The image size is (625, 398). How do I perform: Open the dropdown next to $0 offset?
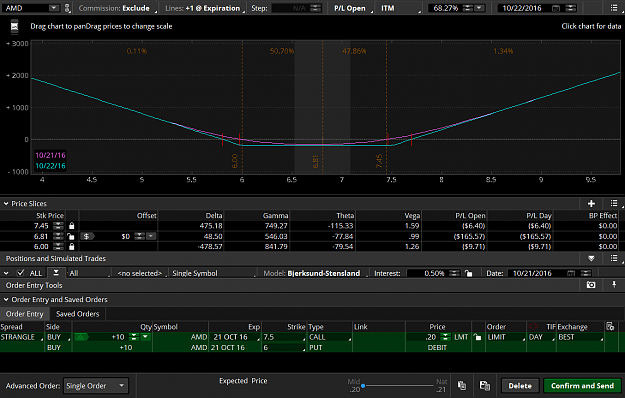pos(151,236)
